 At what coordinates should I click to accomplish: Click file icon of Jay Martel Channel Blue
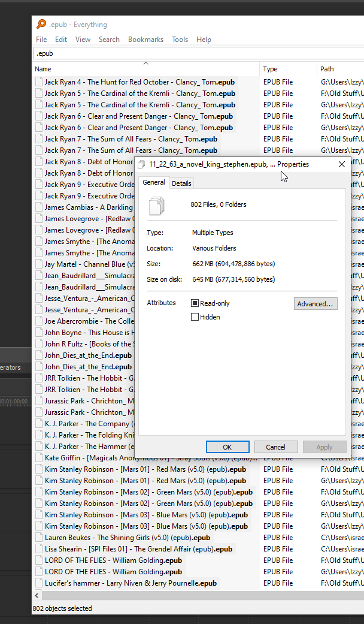point(38,264)
